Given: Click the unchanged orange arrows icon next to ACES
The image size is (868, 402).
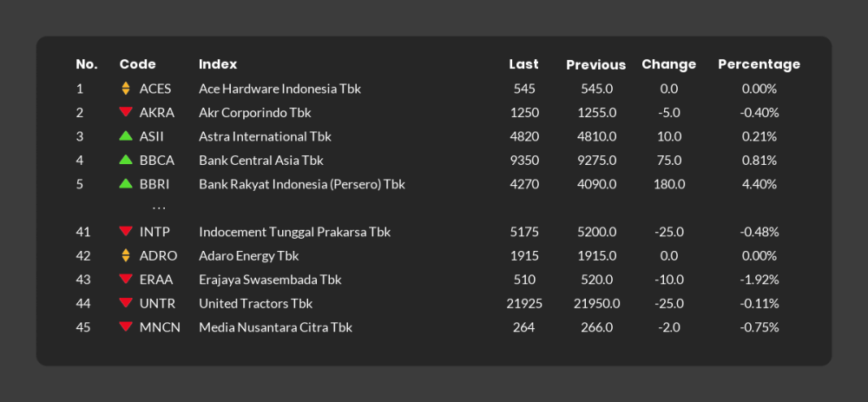Looking at the screenshot, I should click(126, 89).
